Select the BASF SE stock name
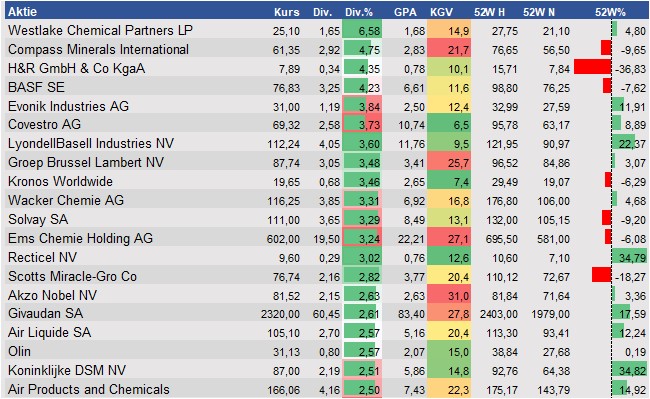650x399 pixels. coord(36,87)
